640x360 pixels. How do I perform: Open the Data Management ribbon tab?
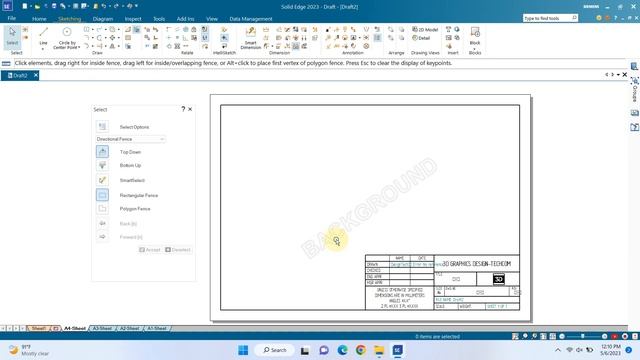[x=251, y=19]
